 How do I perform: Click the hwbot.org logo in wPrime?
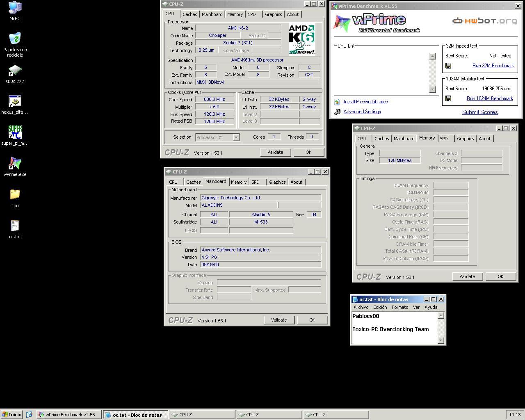484,21
